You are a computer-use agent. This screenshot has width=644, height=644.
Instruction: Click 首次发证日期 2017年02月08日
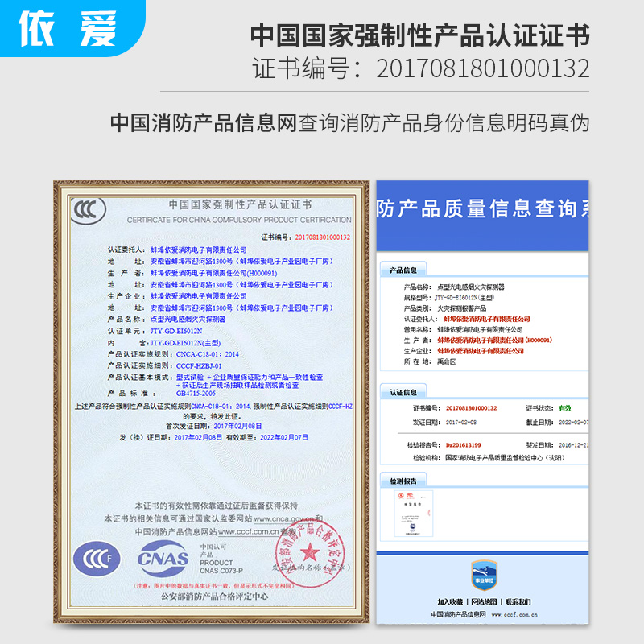(237, 427)
